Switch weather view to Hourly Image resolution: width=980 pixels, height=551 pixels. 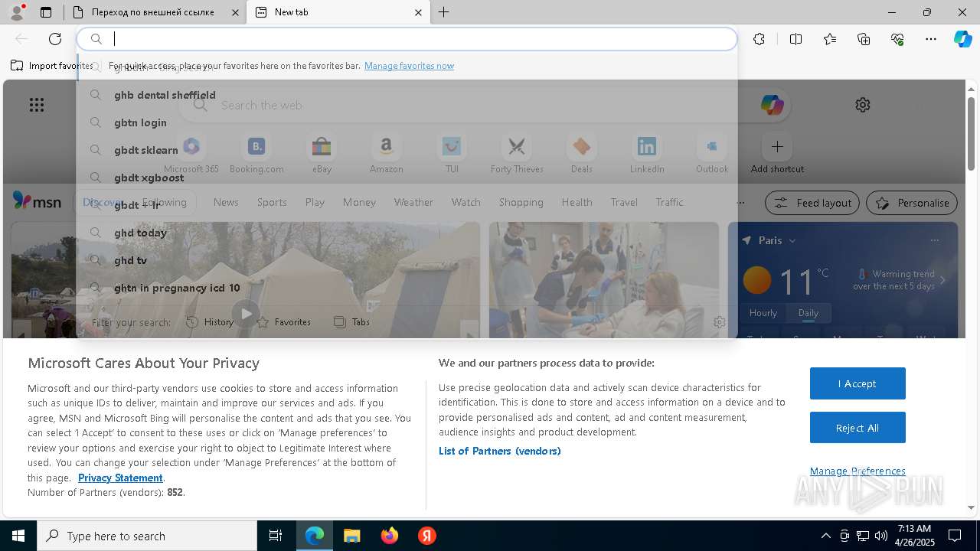[x=763, y=312]
